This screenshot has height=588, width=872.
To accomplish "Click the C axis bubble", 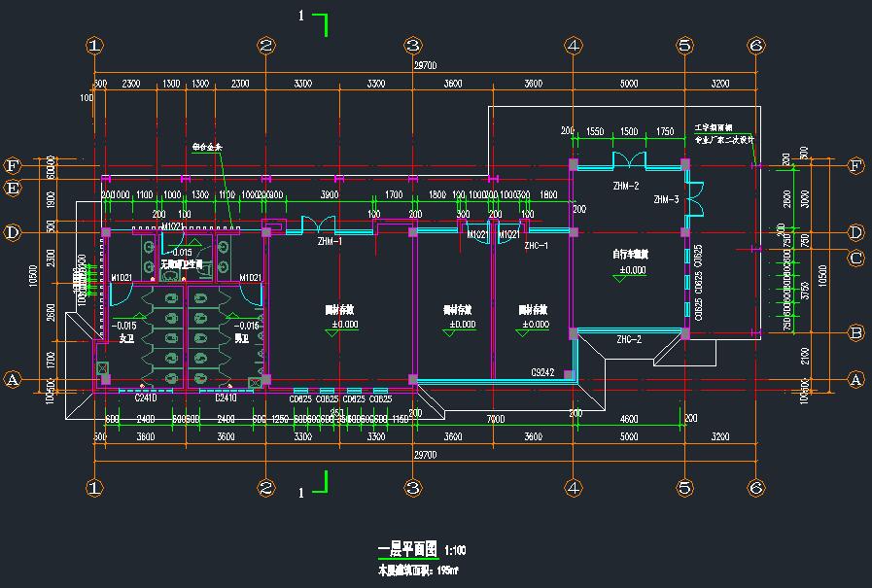I will click(x=856, y=258).
